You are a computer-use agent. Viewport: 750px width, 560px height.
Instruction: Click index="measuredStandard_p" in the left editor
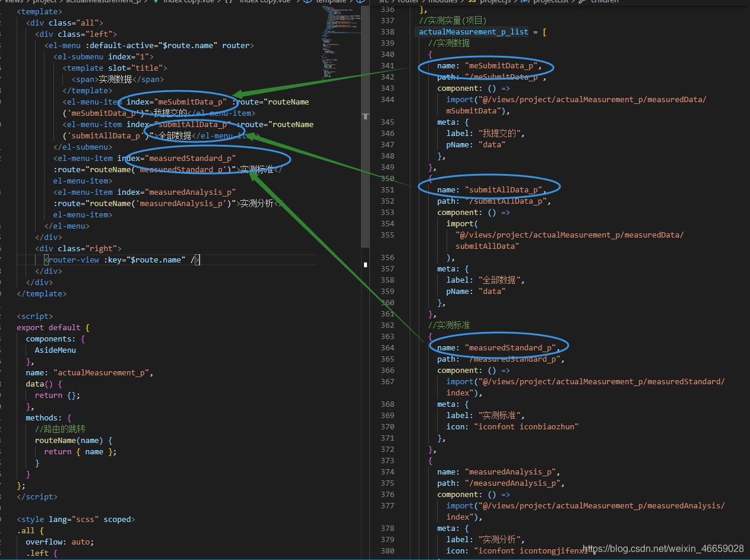(x=176, y=158)
